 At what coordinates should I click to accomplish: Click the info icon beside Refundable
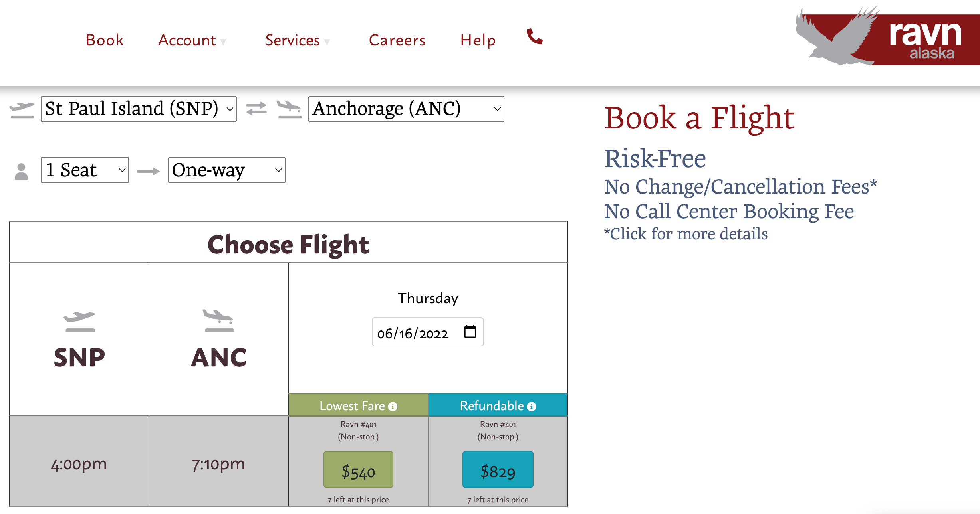(532, 406)
